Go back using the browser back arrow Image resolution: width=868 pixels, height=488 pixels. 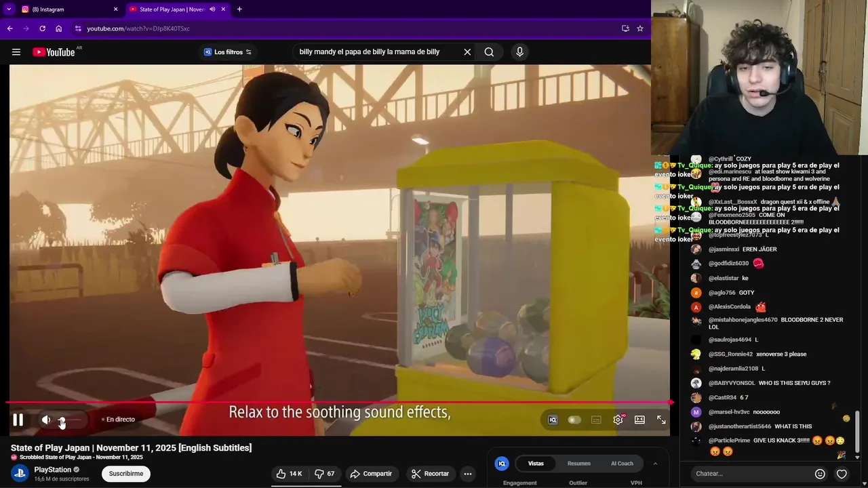point(9,28)
